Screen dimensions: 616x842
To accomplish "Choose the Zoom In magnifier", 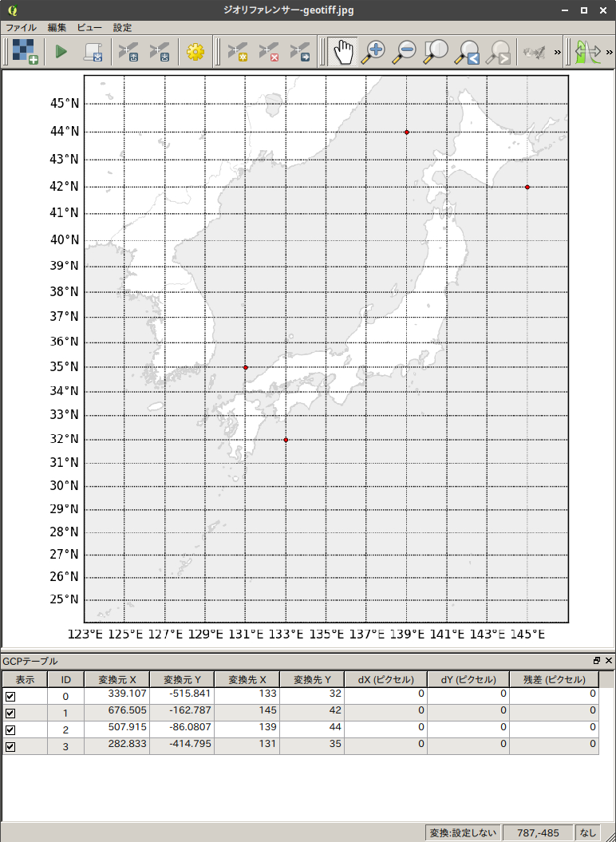I will (x=373, y=52).
